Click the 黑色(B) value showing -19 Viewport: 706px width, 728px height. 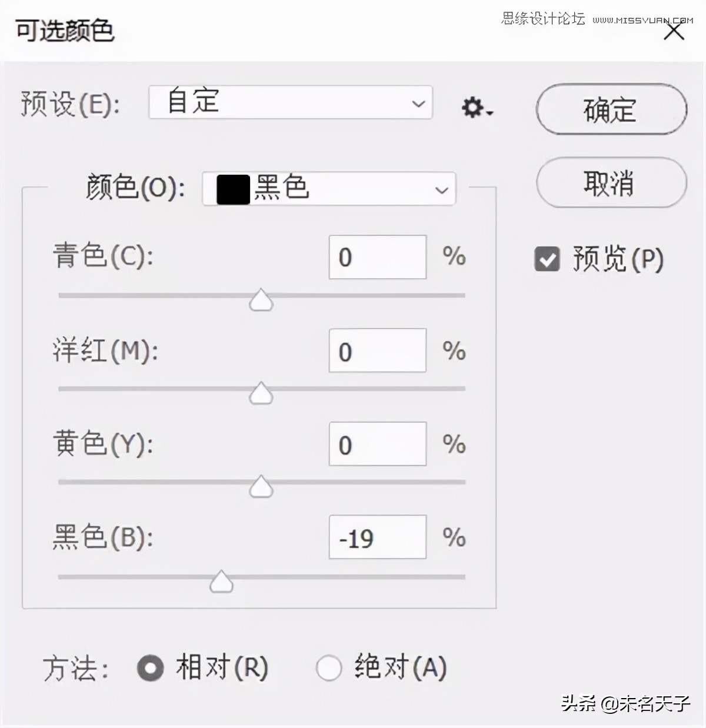click(x=377, y=537)
